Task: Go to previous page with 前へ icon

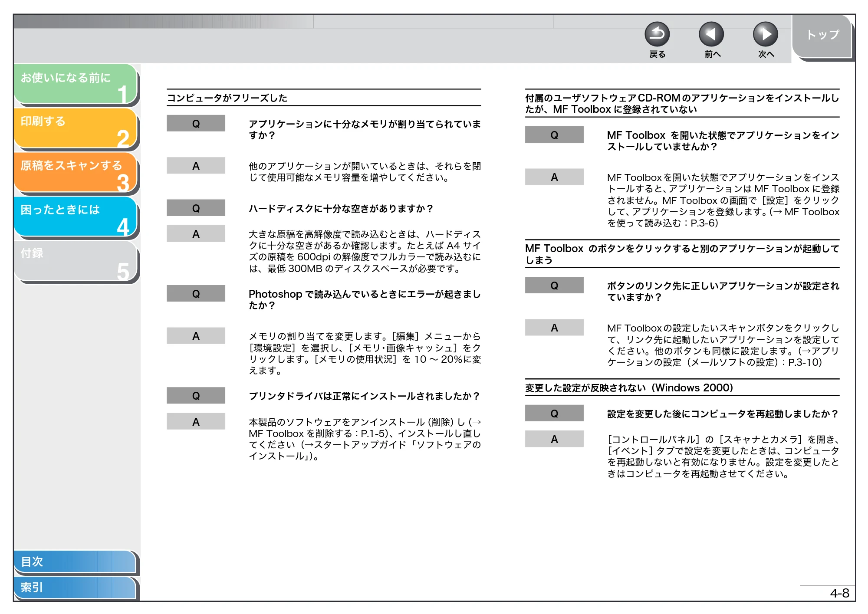Action: pyautogui.click(x=711, y=34)
